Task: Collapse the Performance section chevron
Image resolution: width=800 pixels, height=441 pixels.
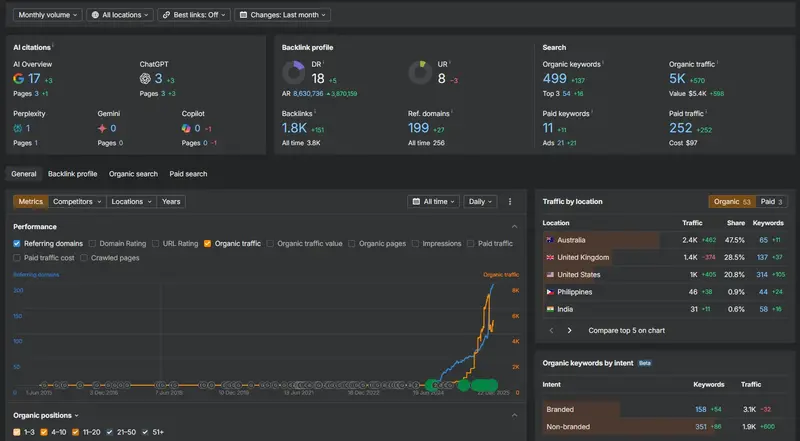Action: [x=515, y=227]
